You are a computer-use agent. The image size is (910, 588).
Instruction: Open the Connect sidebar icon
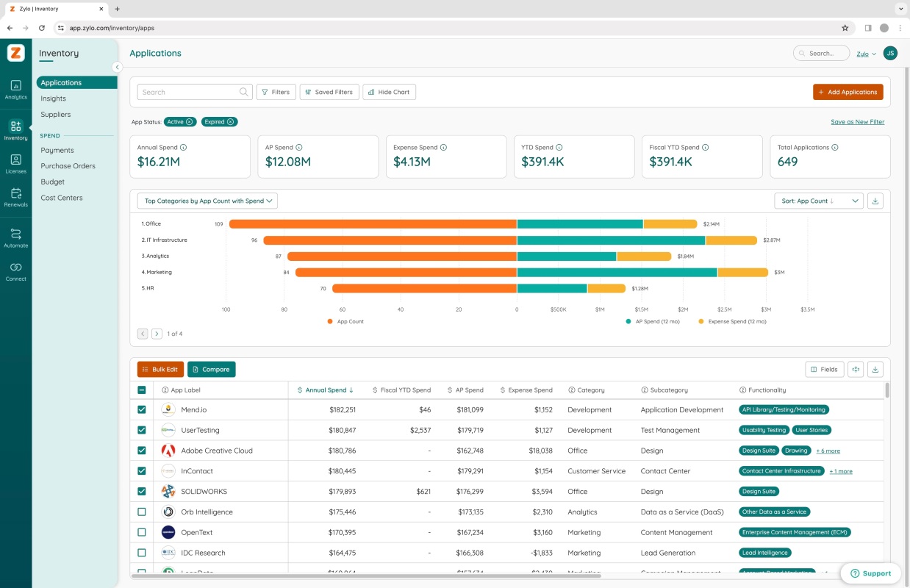click(15, 271)
